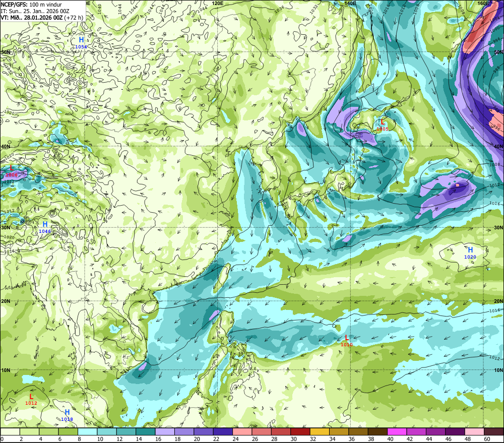This screenshot has width=504, height=443.
Task: Click the legend scale value 36
Action: pos(352,439)
